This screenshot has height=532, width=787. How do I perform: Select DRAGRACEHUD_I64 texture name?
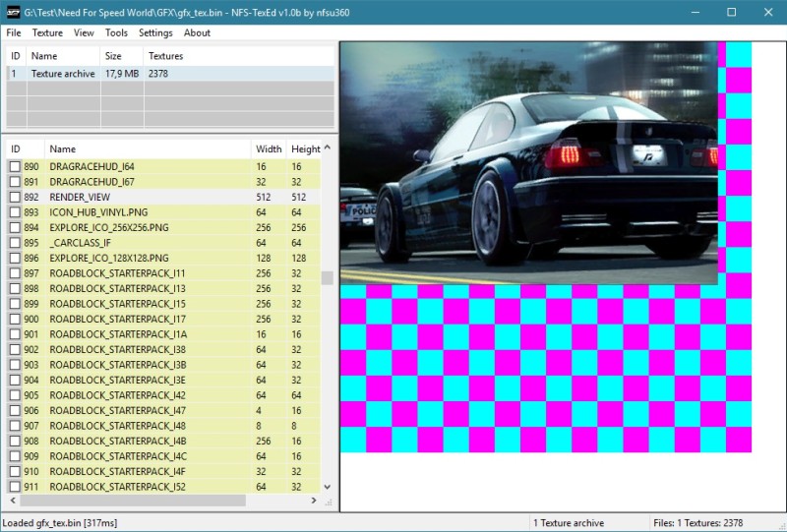coord(91,166)
